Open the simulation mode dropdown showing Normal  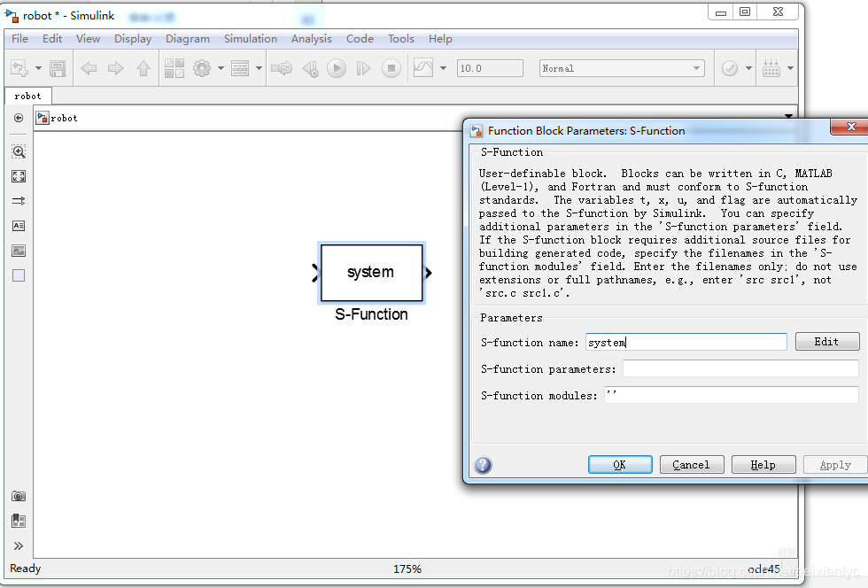point(620,67)
